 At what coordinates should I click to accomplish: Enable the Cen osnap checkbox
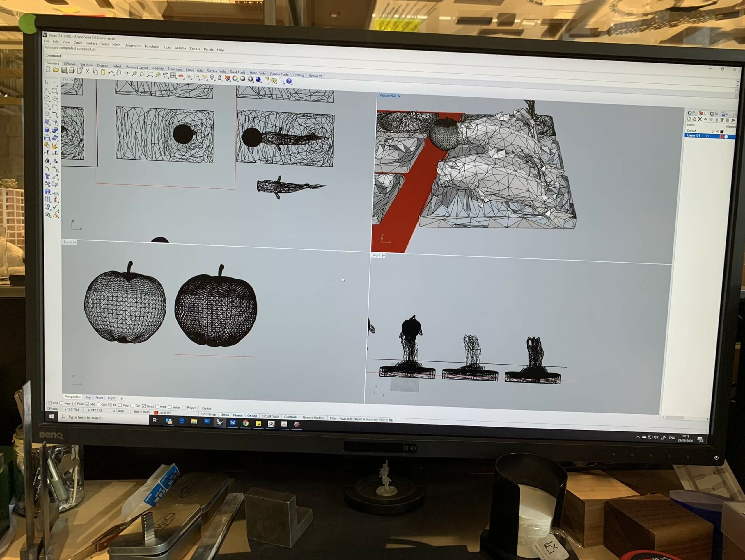click(x=98, y=404)
